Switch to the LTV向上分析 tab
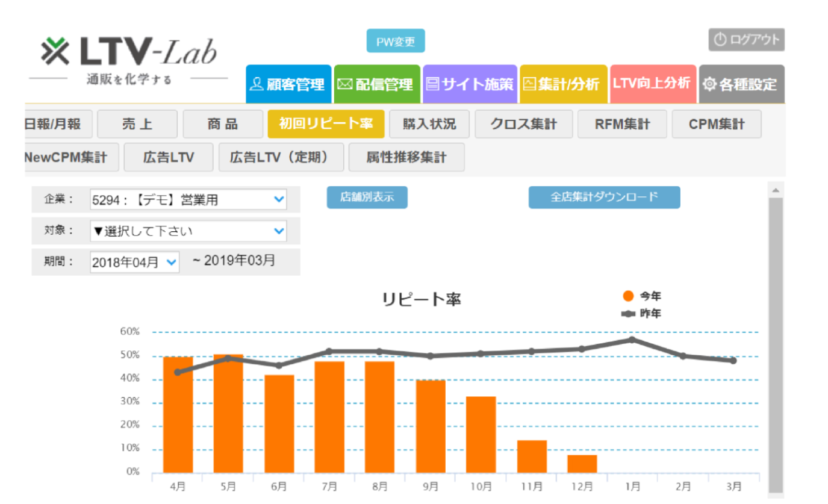Image resolution: width=828 pixels, height=504 pixels. click(652, 84)
